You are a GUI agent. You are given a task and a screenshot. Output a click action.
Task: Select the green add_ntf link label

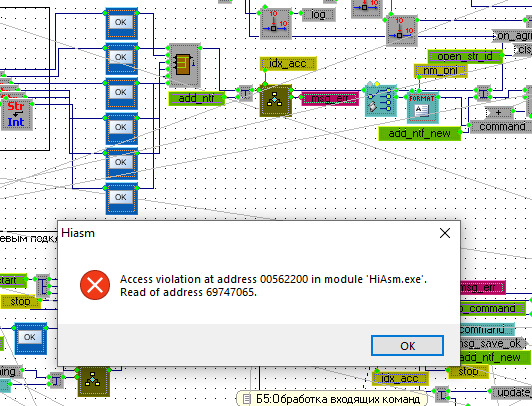[196, 98]
